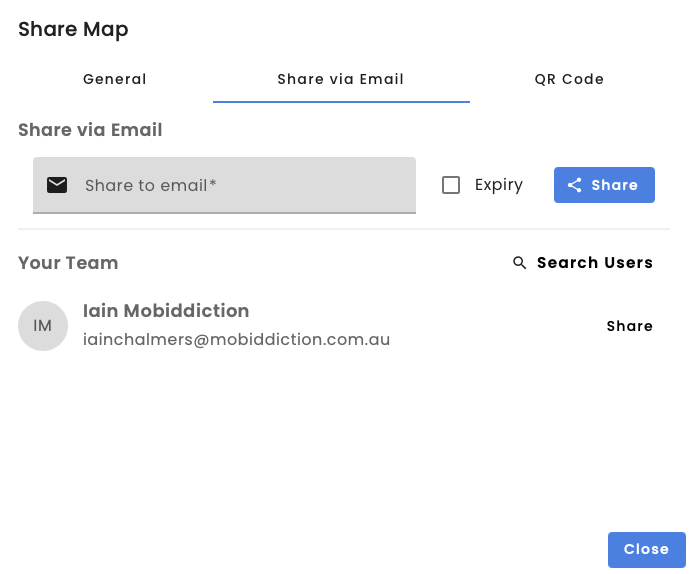Click the Share Map dialog title

coord(73,29)
